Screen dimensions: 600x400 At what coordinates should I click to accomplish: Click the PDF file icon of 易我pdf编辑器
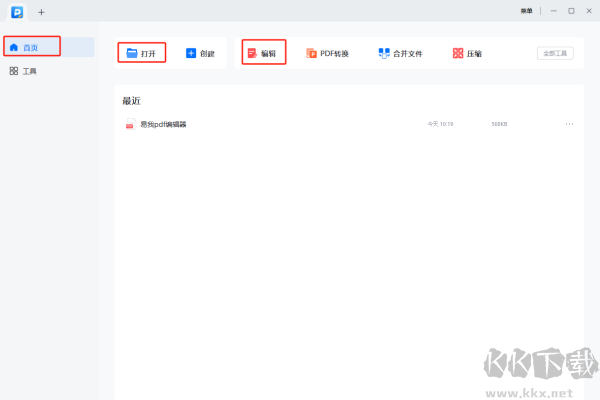point(130,124)
